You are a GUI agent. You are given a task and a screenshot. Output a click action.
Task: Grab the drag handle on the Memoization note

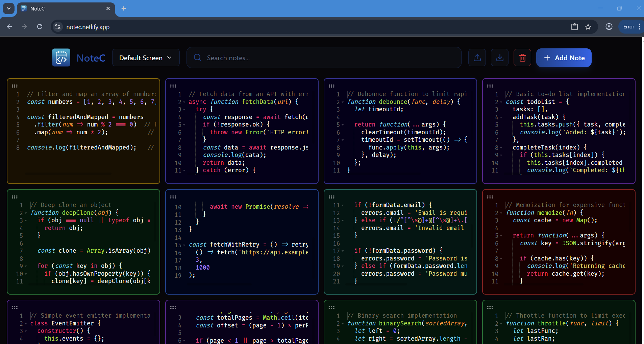point(490,197)
